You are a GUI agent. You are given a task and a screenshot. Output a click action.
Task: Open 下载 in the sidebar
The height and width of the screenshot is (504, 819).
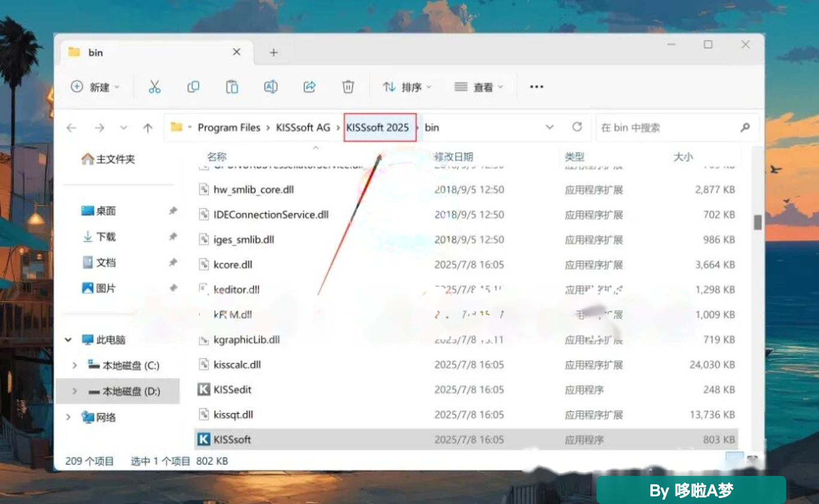[x=98, y=236]
